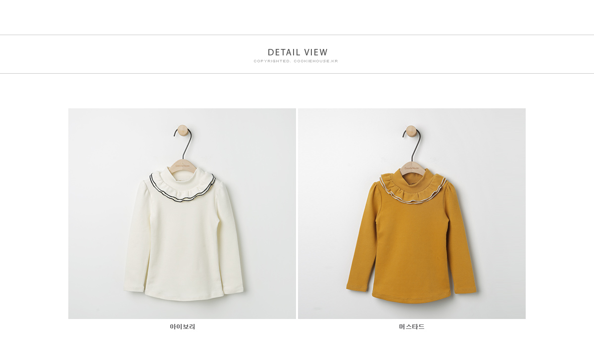
Task: Select the 아이보리 color label
Action: (183, 327)
